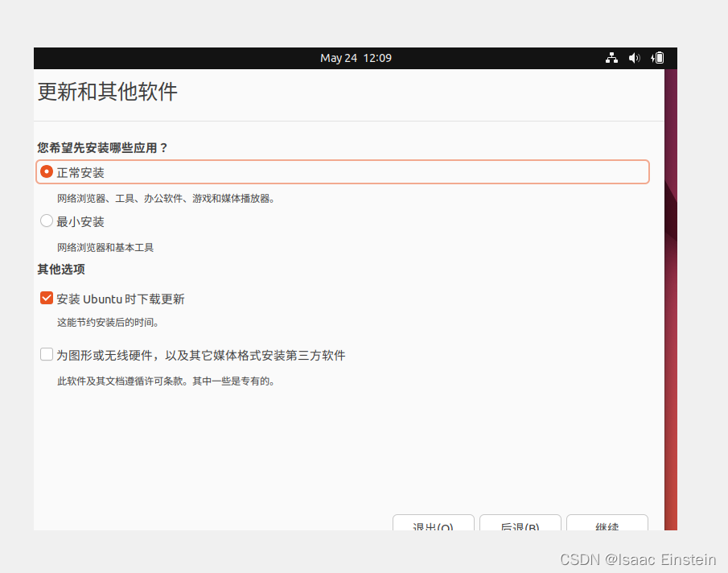Click the 后退(B) button
This screenshot has height=573, width=728.
click(x=520, y=523)
